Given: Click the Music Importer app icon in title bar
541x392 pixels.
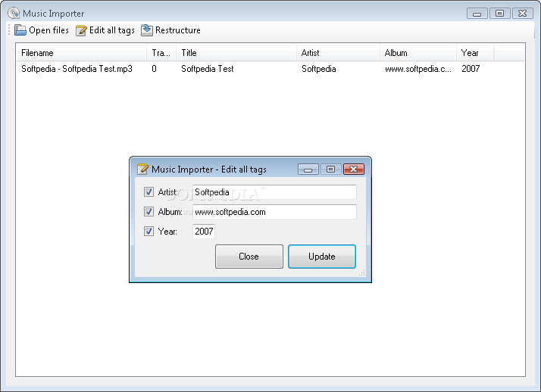Looking at the screenshot, I should pyautogui.click(x=14, y=13).
